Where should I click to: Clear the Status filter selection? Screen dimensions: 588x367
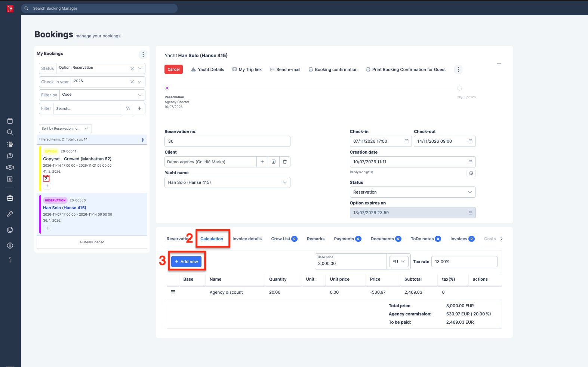[x=132, y=68]
